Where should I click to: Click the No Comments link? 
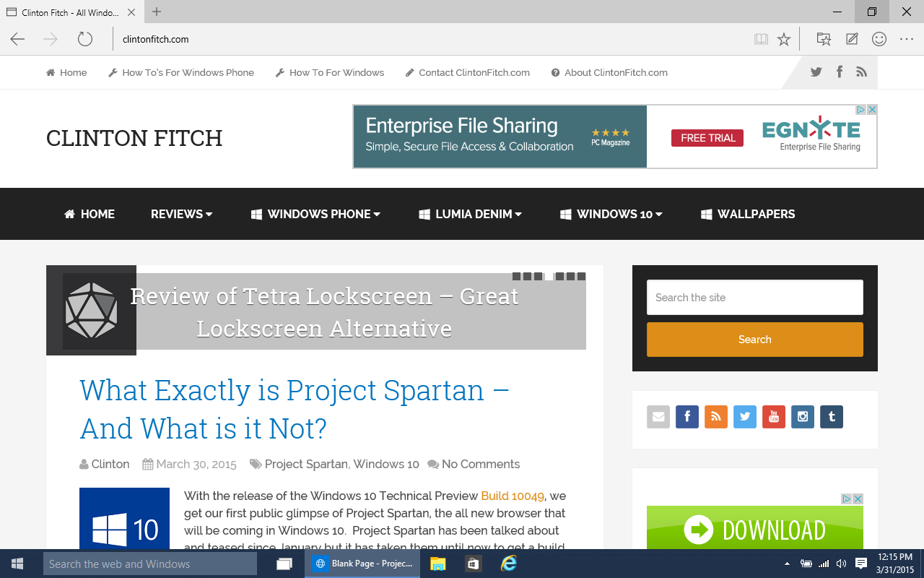pyautogui.click(x=481, y=464)
